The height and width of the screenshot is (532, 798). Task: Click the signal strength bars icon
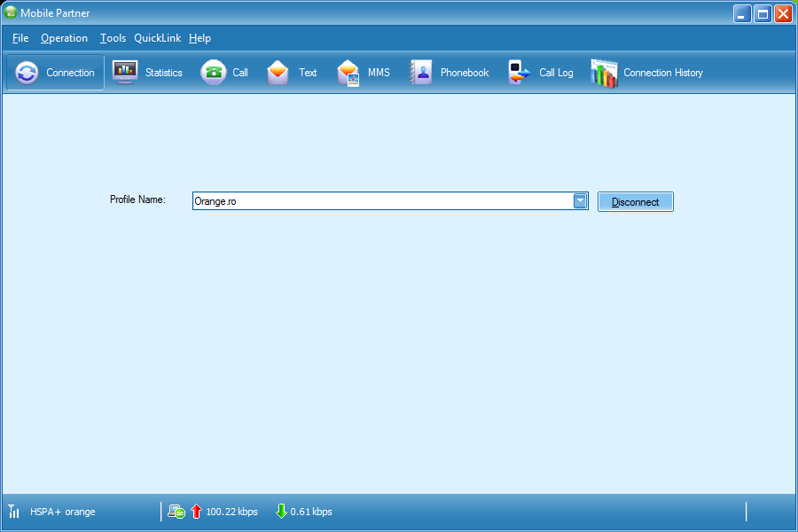(13, 511)
